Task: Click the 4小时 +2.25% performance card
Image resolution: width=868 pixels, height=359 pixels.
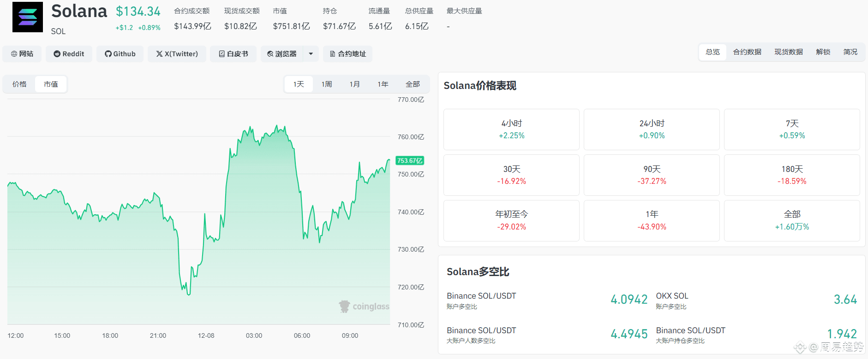Action: point(511,129)
